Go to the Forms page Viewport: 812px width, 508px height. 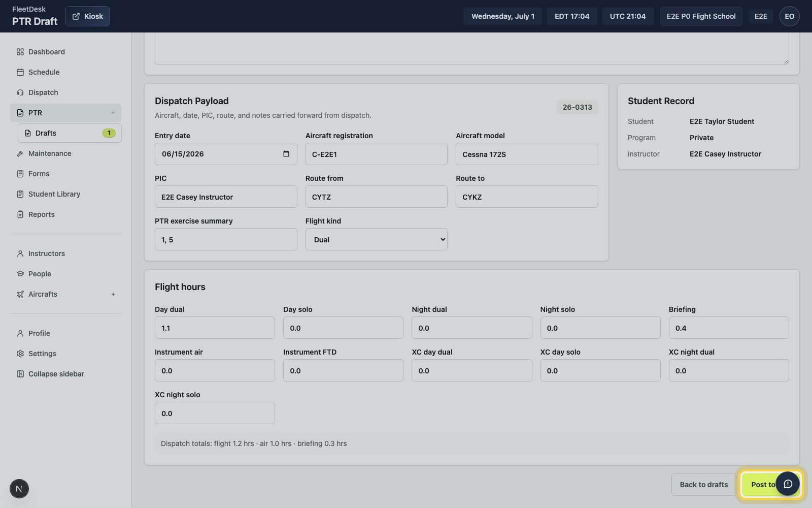[66, 174]
